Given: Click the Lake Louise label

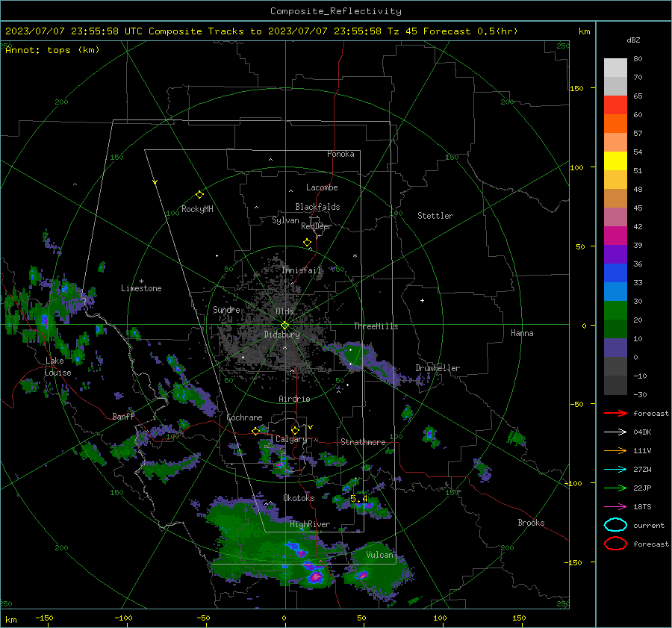Looking at the screenshot, I should point(57,367).
